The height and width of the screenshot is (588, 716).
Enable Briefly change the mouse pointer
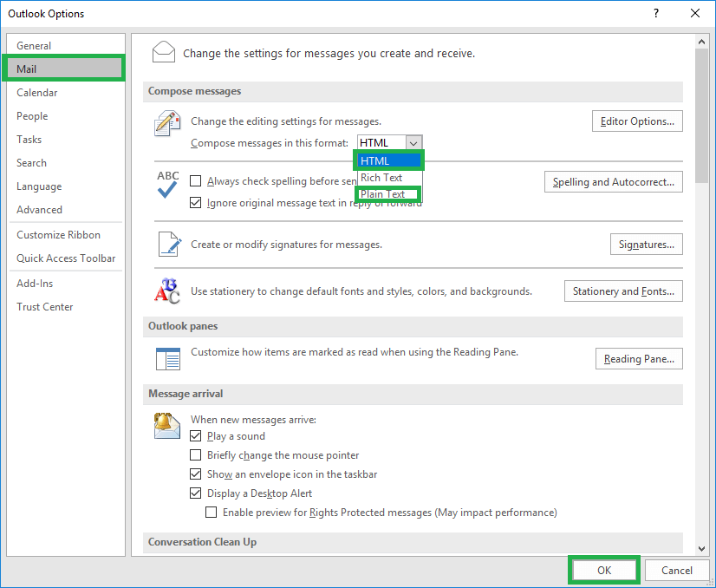point(195,455)
